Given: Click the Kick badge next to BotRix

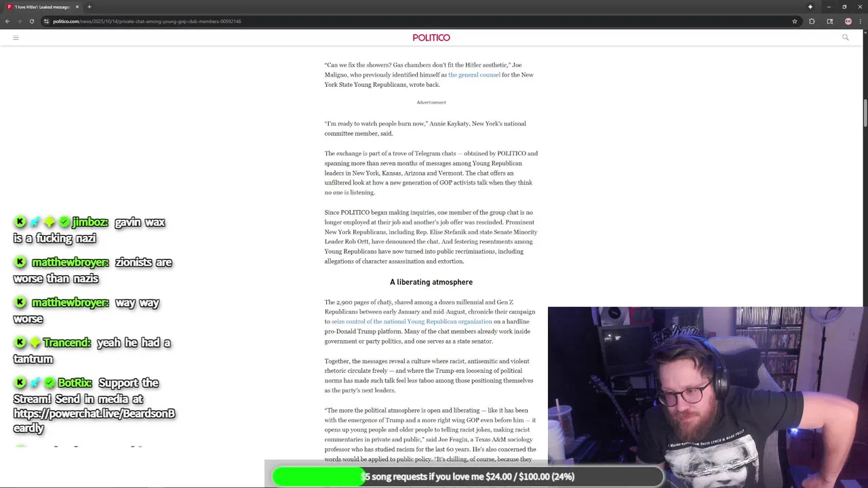Looking at the screenshot, I should (x=20, y=382).
